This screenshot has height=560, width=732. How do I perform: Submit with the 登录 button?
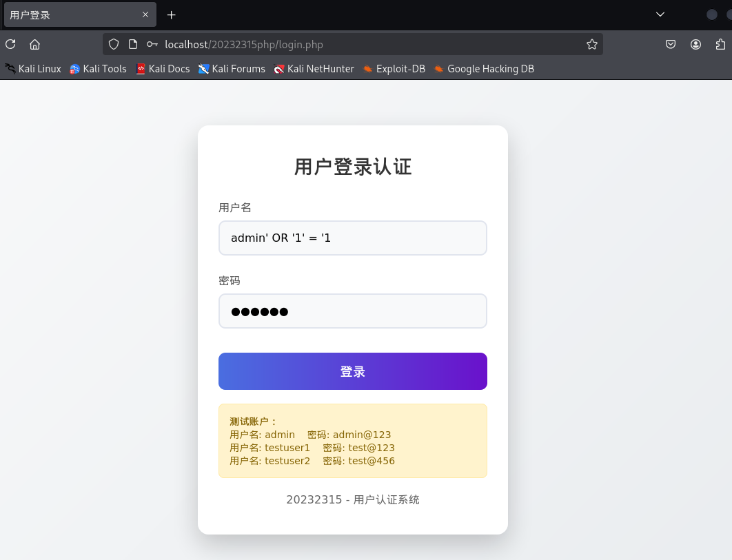coord(353,371)
